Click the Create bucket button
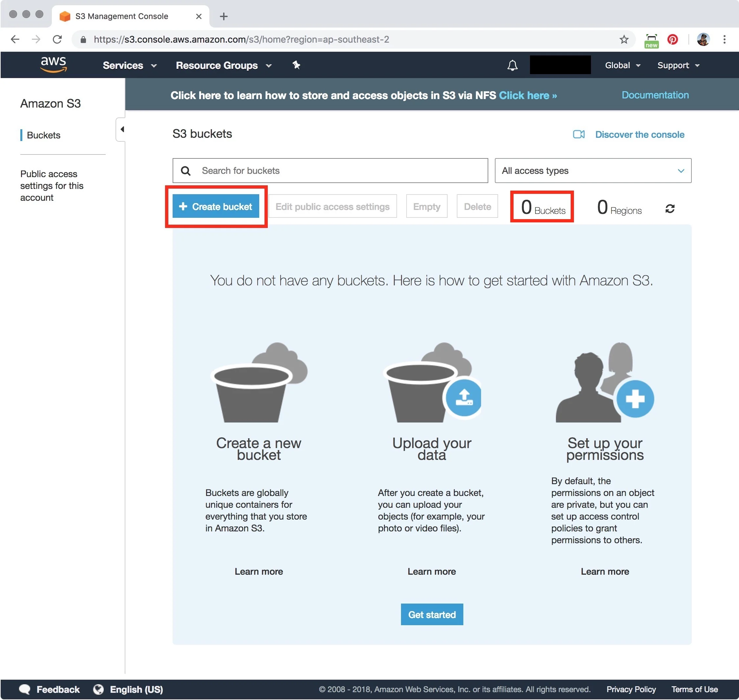Image resolution: width=739 pixels, height=700 pixels. tap(216, 206)
